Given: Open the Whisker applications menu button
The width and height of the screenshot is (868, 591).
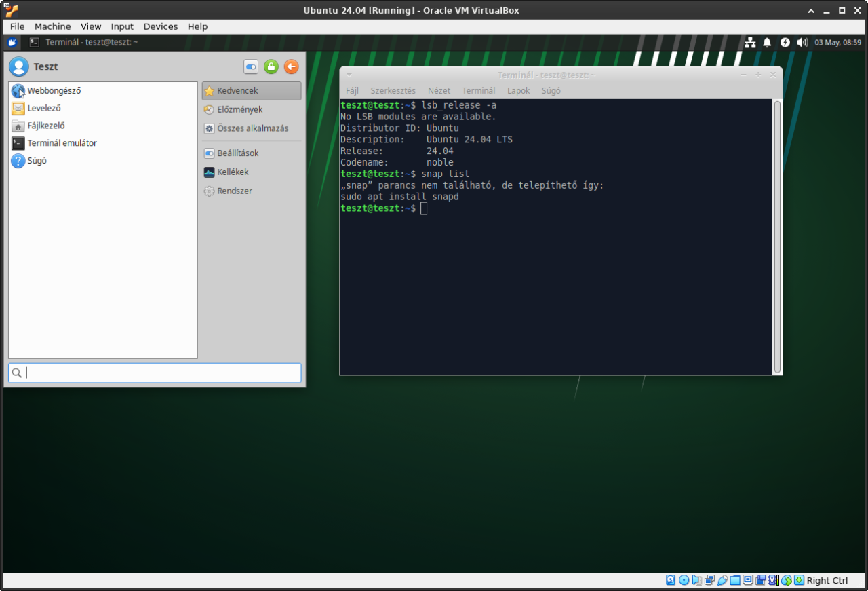Looking at the screenshot, I should coord(12,42).
